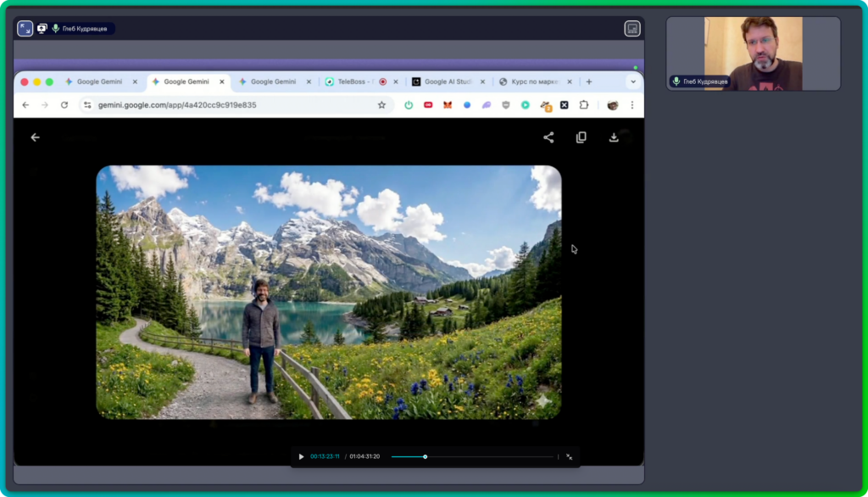Open the blue circle extension
Image resolution: width=868 pixels, height=497 pixels.
pyautogui.click(x=467, y=104)
